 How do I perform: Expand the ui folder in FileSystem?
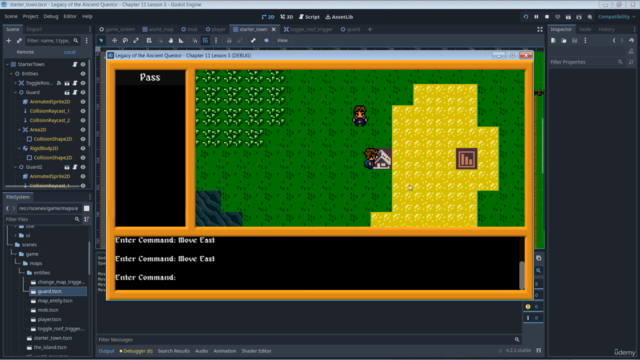[x=16, y=236]
